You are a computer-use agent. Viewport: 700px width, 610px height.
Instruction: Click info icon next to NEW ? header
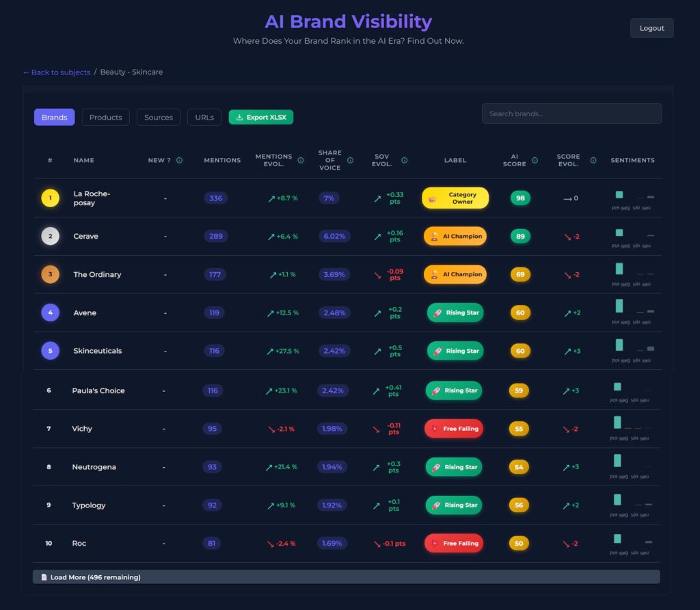coord(179,161)
